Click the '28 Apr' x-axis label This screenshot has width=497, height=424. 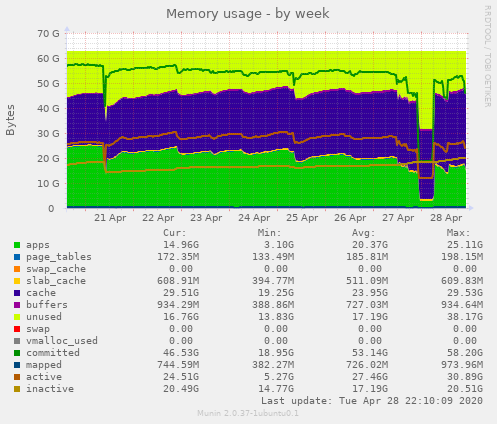pyautogui.click(x=446, y=218)
